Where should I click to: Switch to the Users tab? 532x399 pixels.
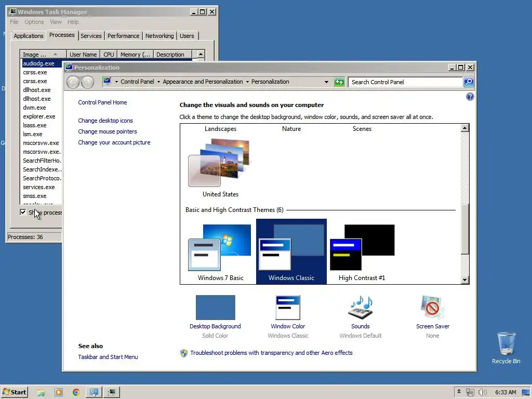187,36
